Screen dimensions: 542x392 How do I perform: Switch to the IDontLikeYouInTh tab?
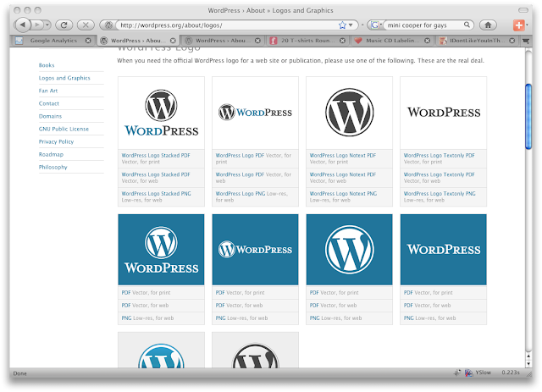click(475, 41)
